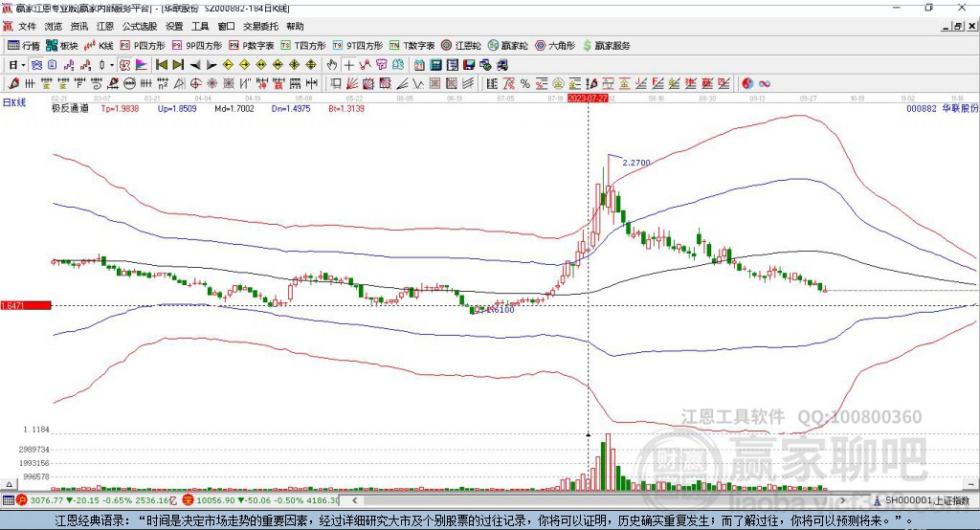Open the P四方形 tool
980x530 pixels.
(143, 46)
